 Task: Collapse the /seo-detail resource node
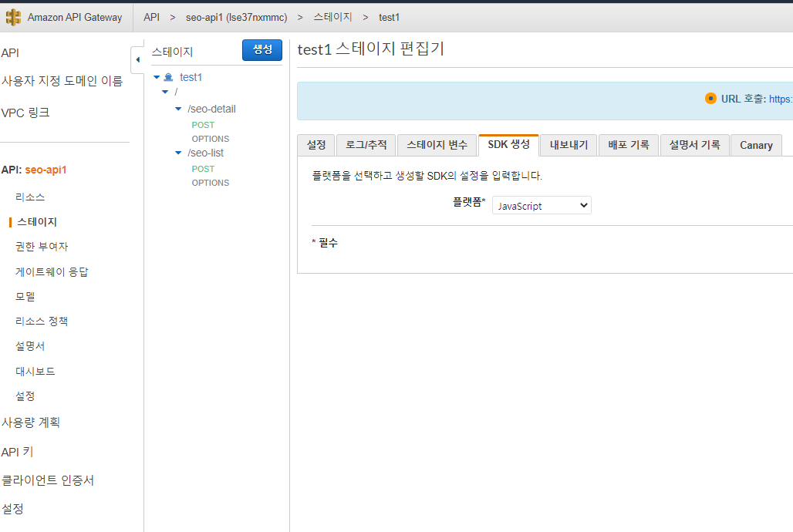click(178, 109)
